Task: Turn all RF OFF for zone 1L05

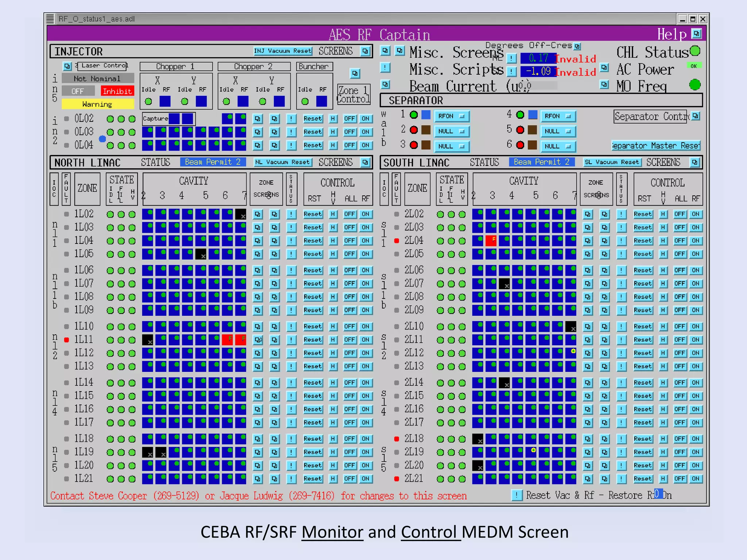Action: [349, 254]
